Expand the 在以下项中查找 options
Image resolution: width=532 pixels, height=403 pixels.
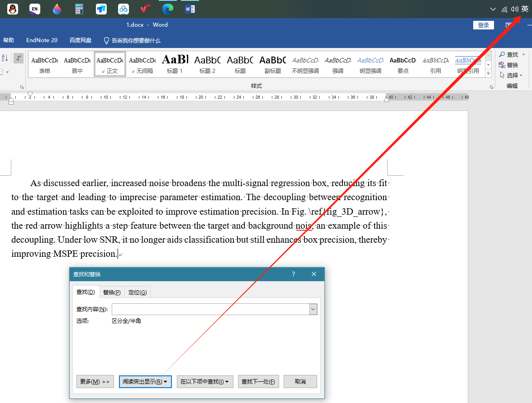coord(205,381)
